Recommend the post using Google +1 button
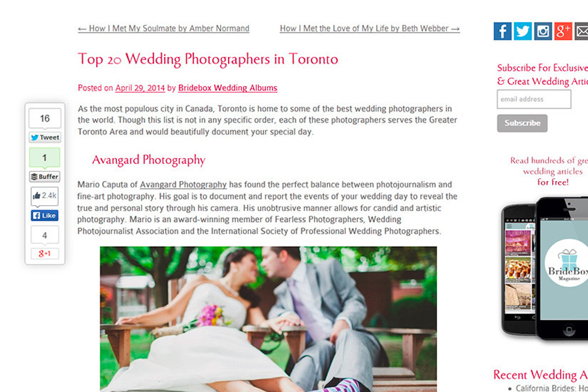This screenshot has height=392, width=588. tap(44, 253)
